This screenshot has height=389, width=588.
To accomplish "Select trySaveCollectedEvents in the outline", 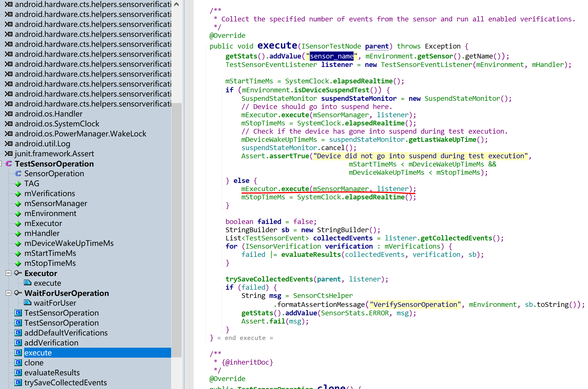I will pyautogui.click(x=65, y=383).
